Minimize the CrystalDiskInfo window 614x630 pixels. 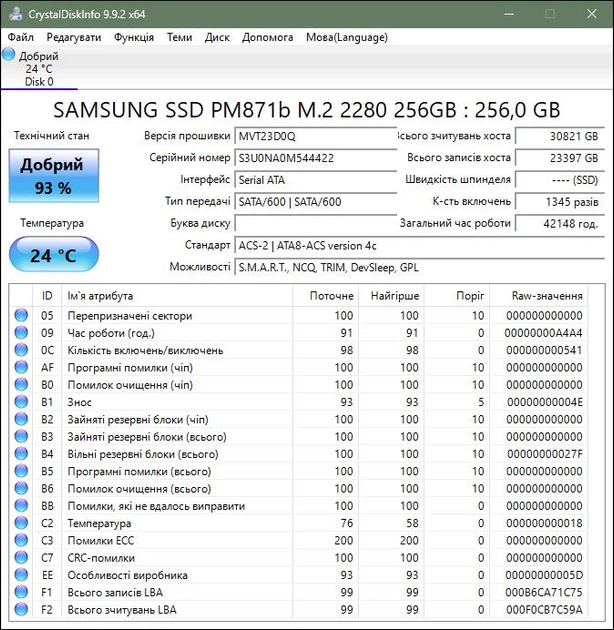[509, 14]
